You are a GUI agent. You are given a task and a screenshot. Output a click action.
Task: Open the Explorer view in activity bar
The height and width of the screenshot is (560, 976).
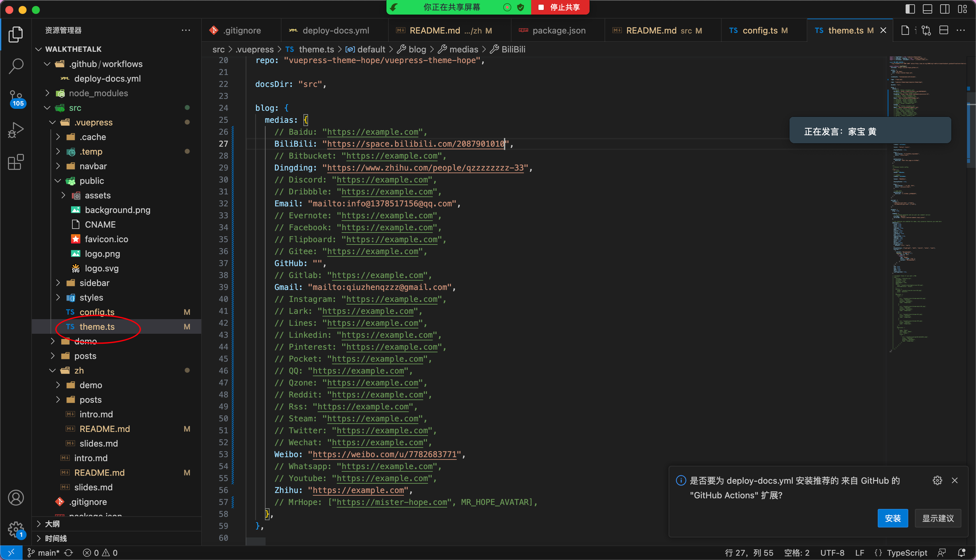(x=16, y=35)
